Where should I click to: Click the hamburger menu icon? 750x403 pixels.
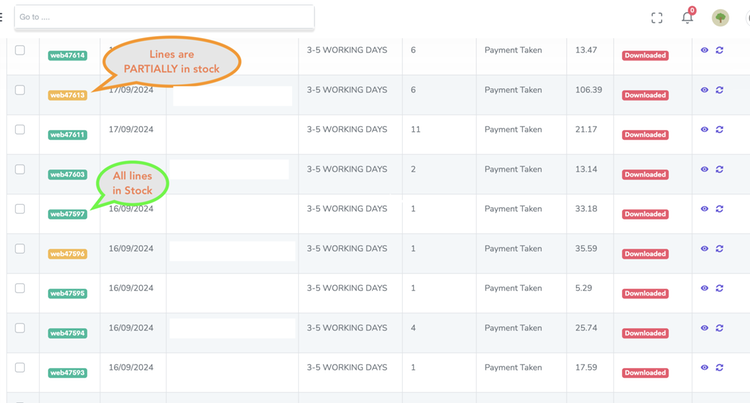pyautogui.click(x=2, y=18)
